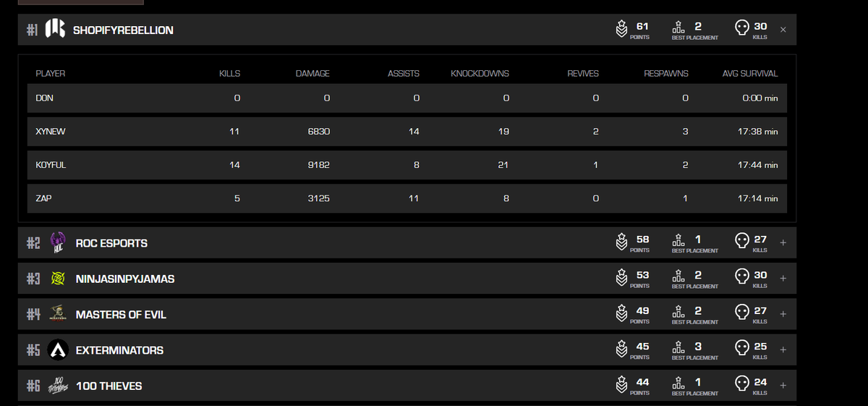The image size is (868, 406).
Task: Expand the NinjasInPyjamas team row
Action: click(783, 279)
